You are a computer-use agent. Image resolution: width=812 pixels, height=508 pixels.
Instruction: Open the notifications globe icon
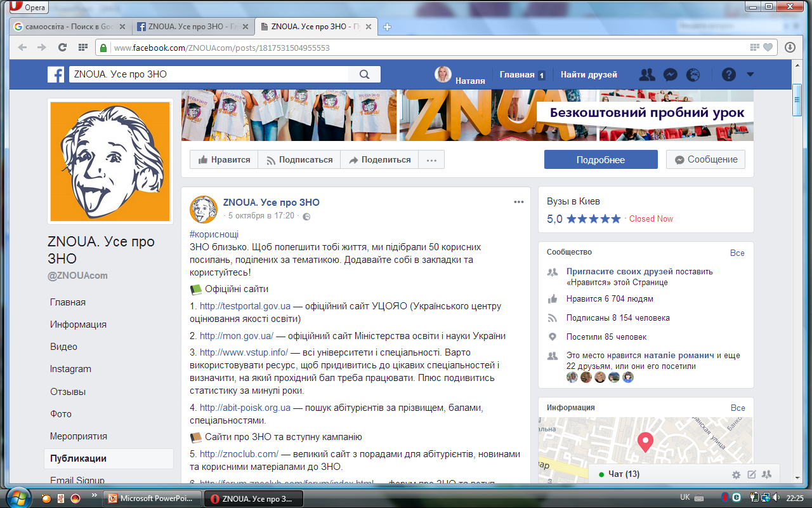[693, 74]
